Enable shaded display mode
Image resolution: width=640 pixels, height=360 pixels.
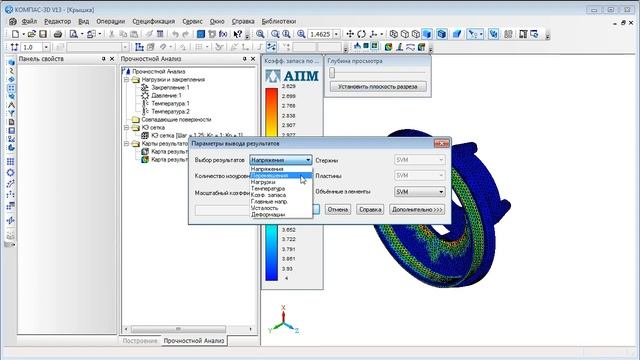tap(427, 34)
